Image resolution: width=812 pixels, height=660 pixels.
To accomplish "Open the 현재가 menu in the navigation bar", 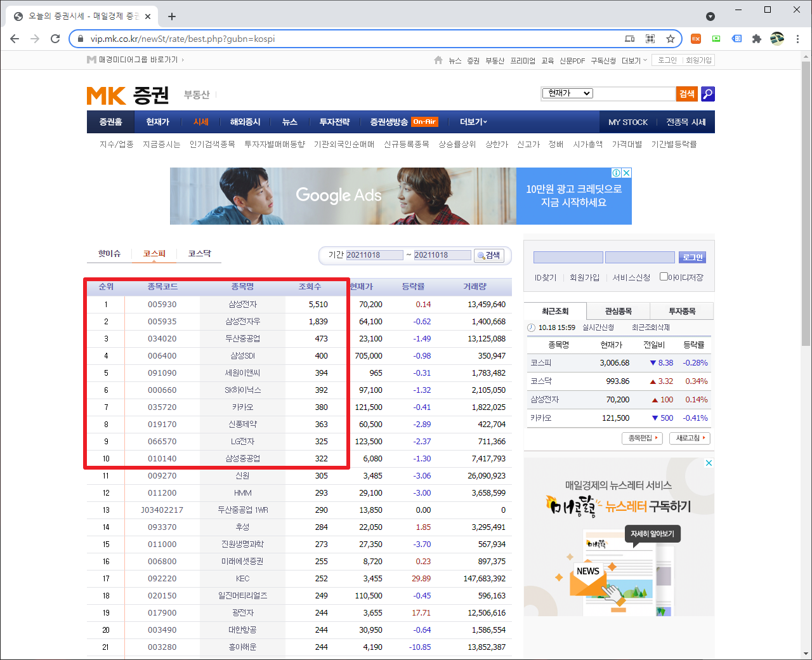I will 157,122.
